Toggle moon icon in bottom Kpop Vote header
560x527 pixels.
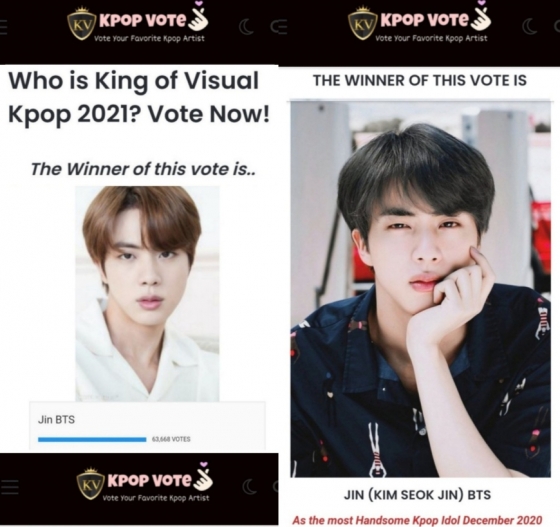(x=250, y=487)
